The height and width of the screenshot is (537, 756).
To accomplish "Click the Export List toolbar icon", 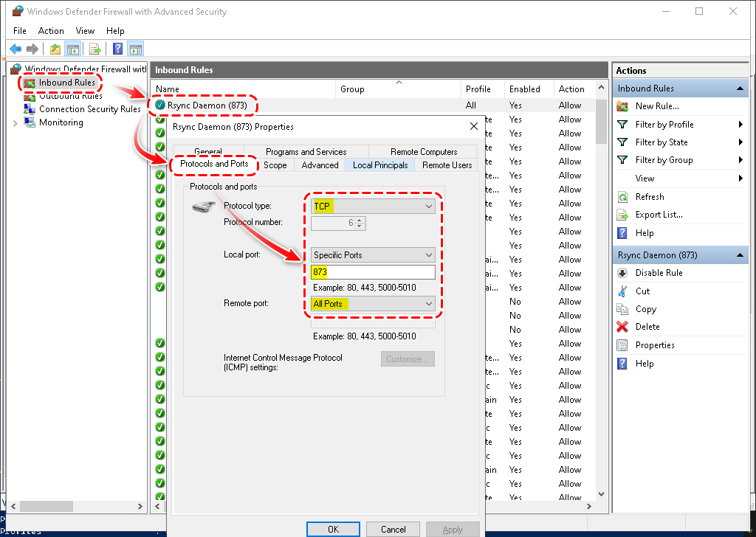I will click(x=94, y=49).
